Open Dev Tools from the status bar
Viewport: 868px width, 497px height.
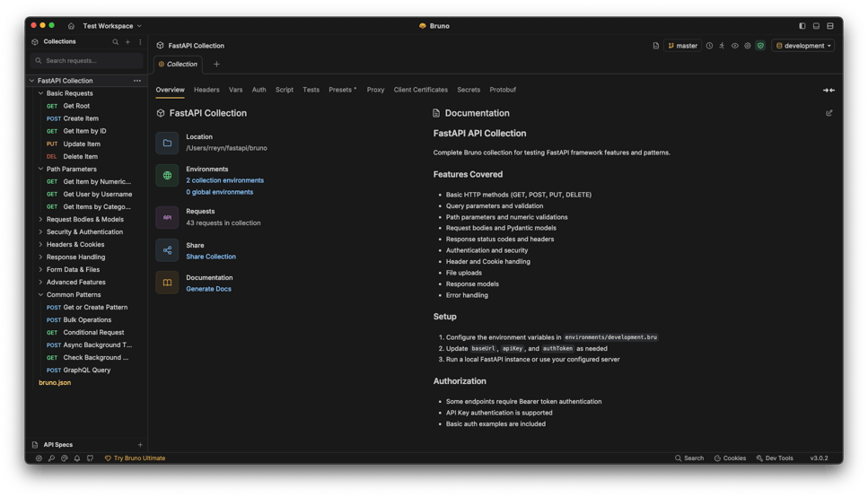pos(775,458)
